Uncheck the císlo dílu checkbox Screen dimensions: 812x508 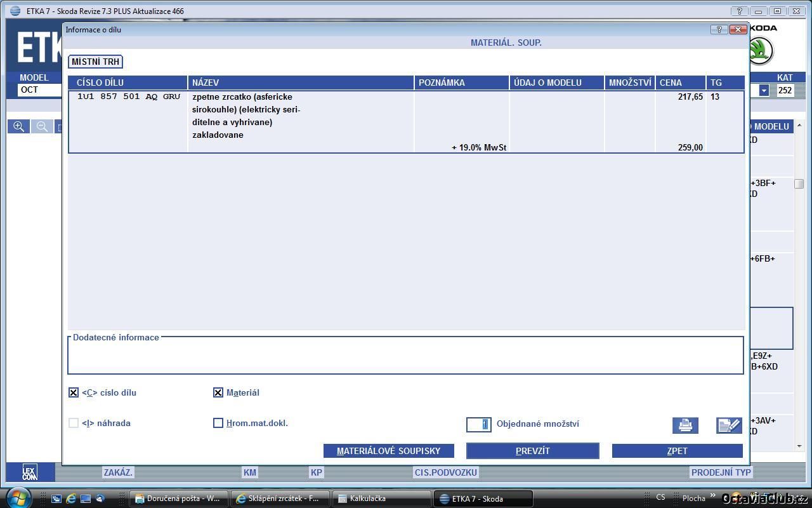click(74, 392)
